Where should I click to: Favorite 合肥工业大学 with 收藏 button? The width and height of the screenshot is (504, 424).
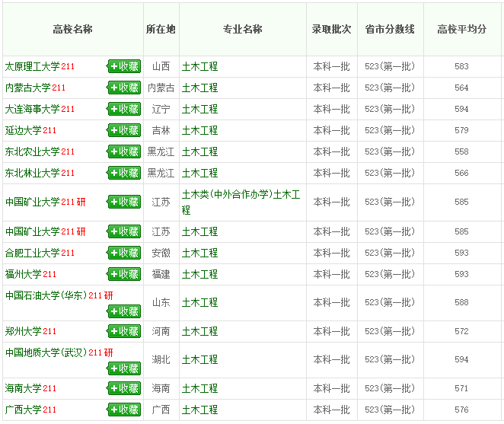[x=124, y=253]
